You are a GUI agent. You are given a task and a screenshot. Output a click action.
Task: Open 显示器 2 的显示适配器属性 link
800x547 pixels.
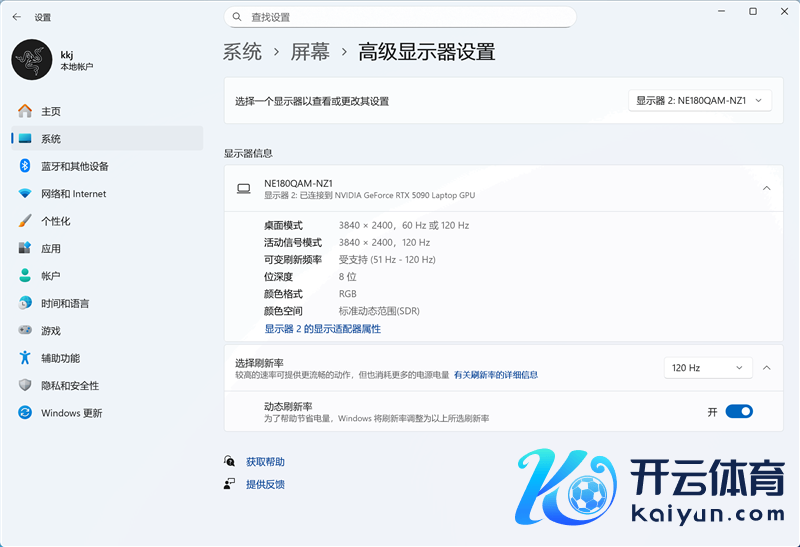(322, 329)
